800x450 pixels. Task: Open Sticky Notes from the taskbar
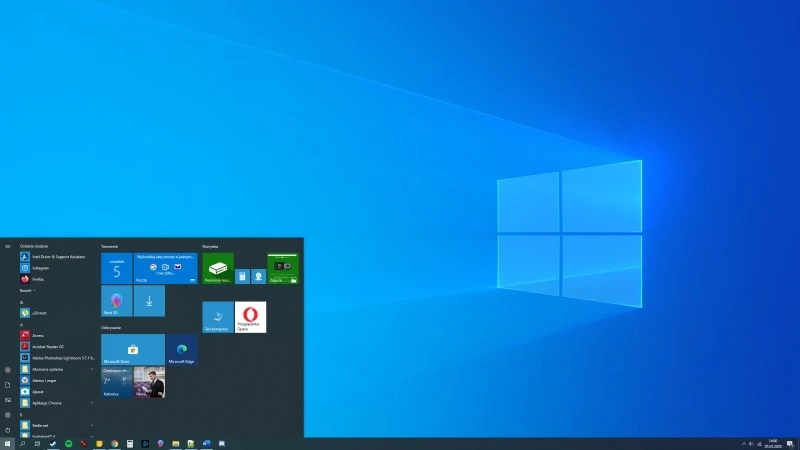coord(99,444)
